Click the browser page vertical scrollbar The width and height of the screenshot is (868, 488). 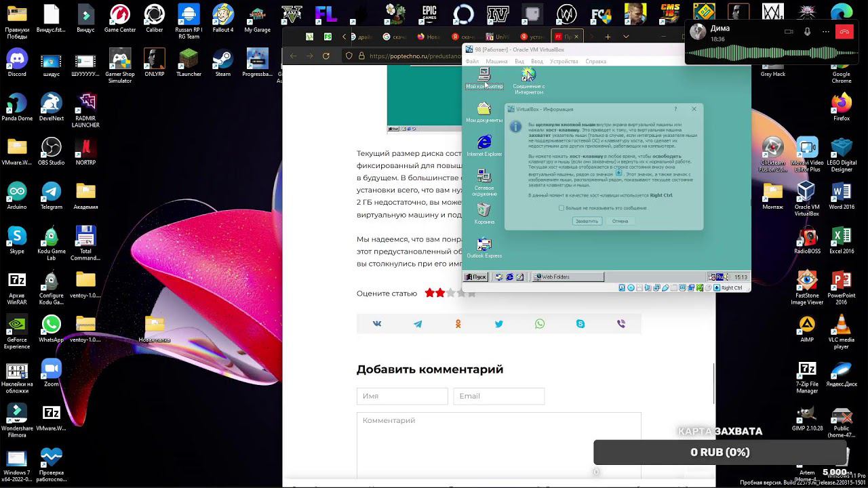pos(713,384)
